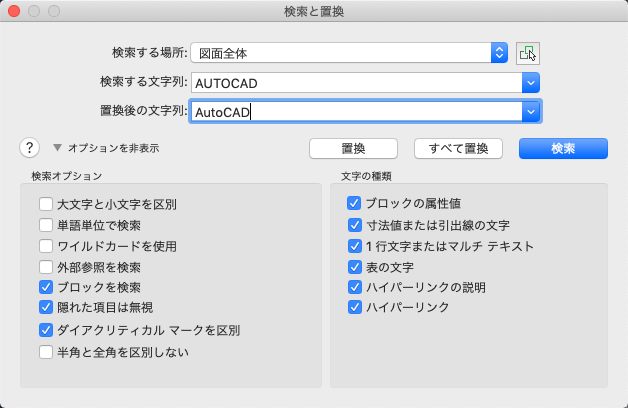Click the 置換 button

[353, 149]
